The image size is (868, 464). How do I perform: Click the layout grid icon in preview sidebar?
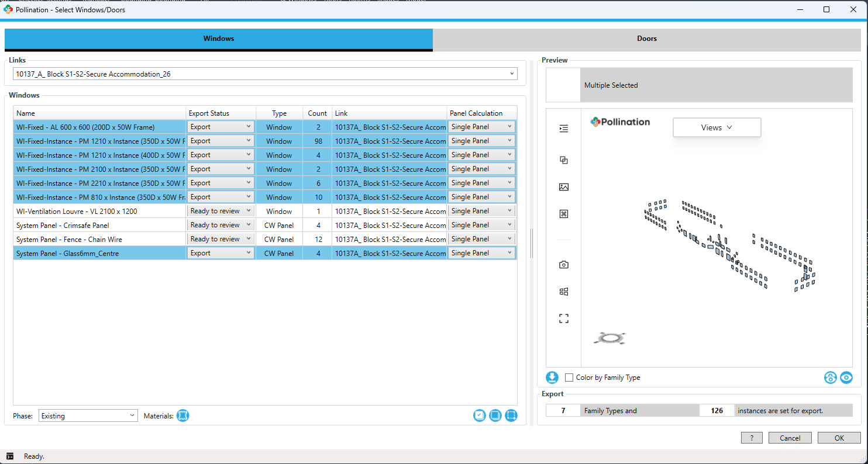coord(564,292)
